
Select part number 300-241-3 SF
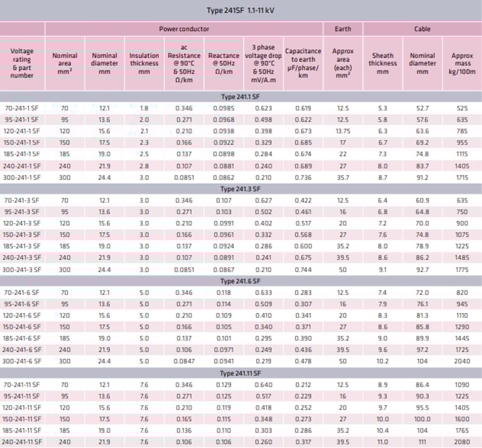point(22,269)
